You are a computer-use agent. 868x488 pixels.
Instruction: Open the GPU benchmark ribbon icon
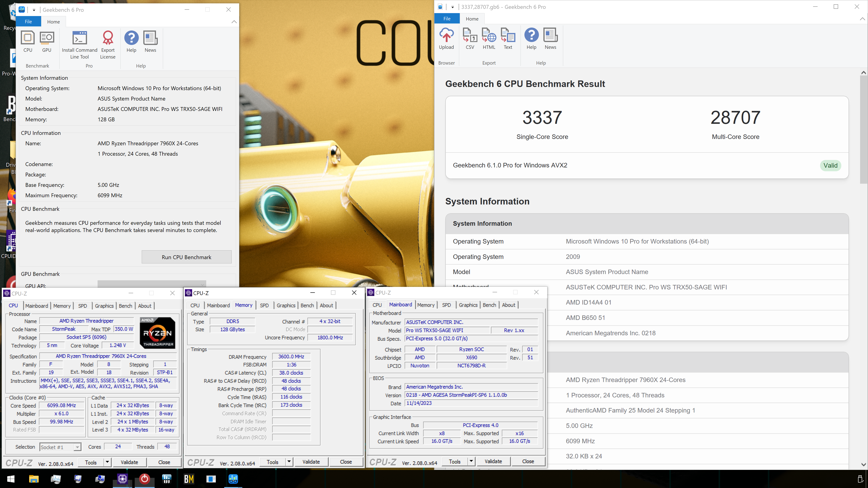click(x=47, y=42)
